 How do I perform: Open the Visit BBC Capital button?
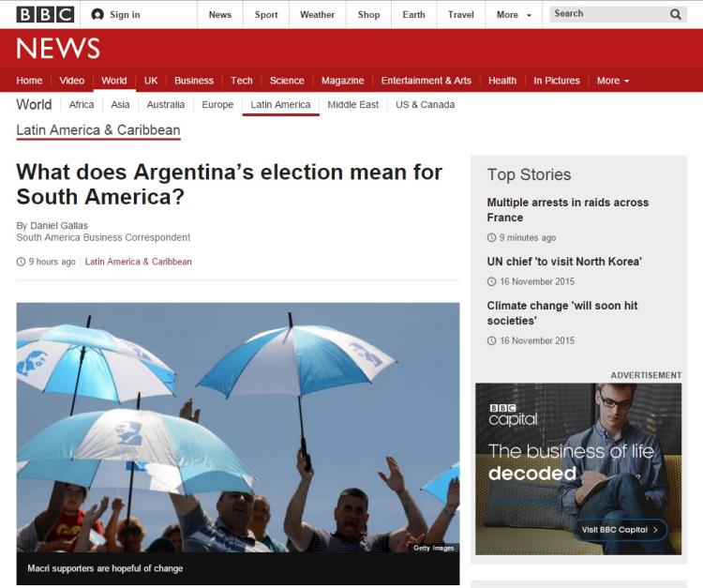click(x=621, y=530)
